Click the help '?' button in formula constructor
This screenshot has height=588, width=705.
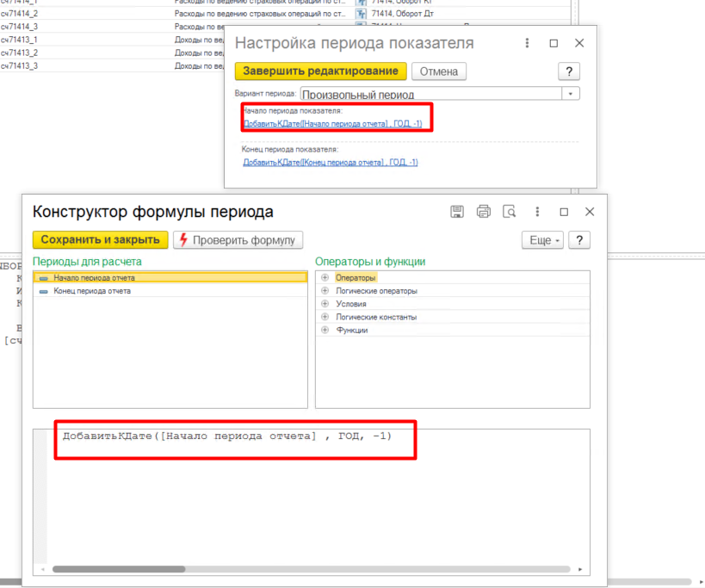(x=581, y=240)
